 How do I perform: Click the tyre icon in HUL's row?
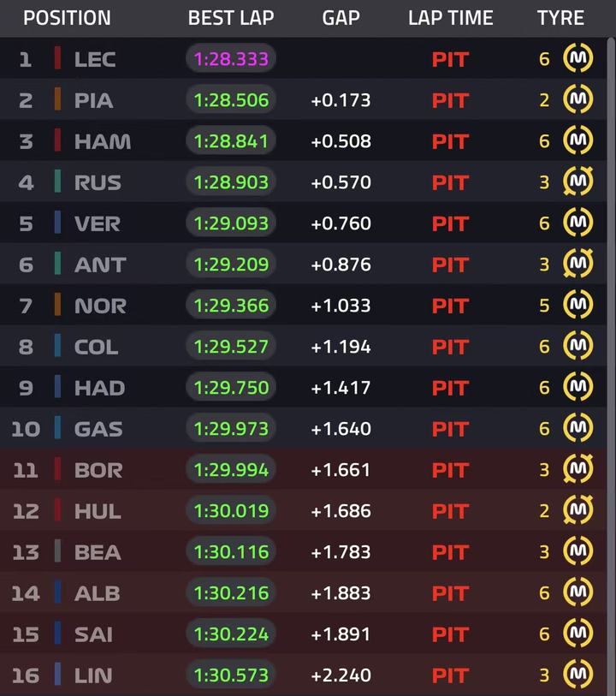(x=577, y=510)
